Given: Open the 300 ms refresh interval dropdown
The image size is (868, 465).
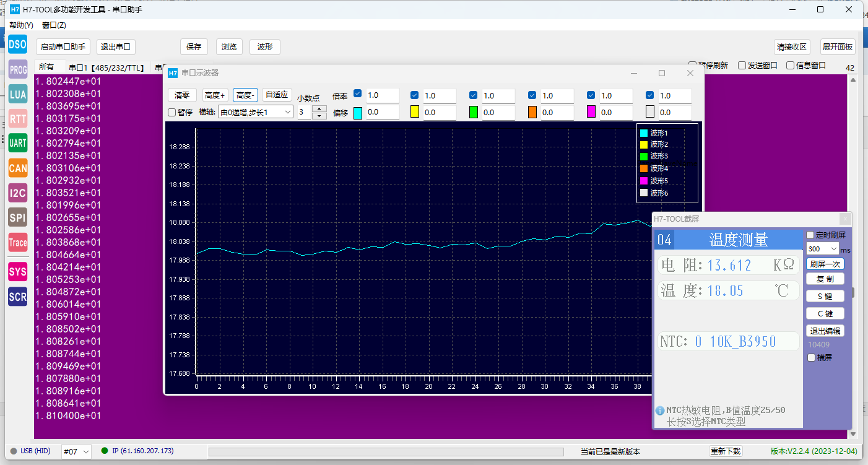Looking at the screenshot, I should coord(823,248).
